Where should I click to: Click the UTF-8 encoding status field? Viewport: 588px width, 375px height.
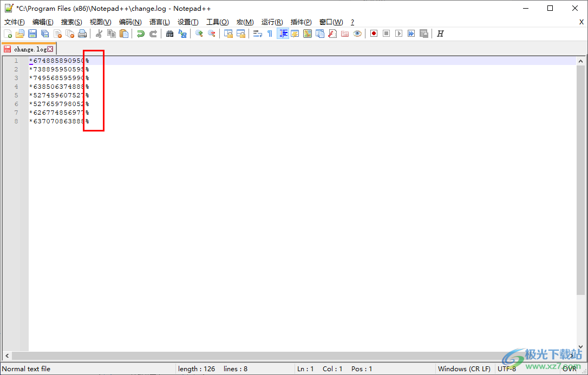coord(507,369)
